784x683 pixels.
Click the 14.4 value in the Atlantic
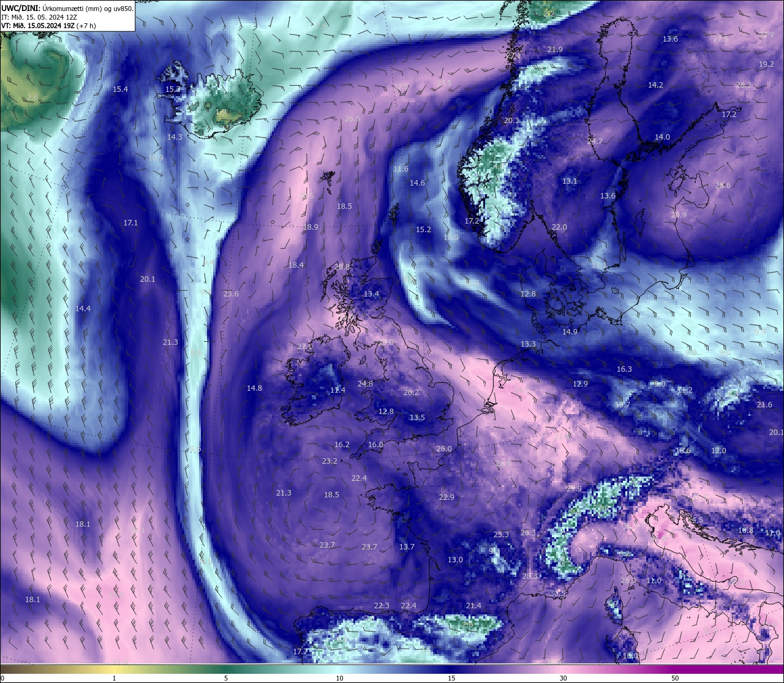tap(83, 309)
